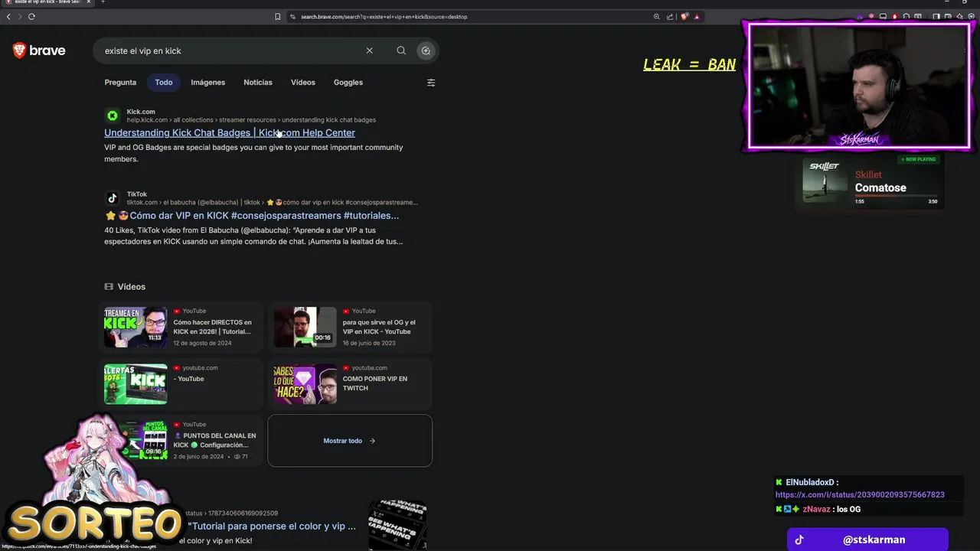Viewport: 980px width, 551px height.
Task: Bookmark this page via the bookmark icon
Action: (277, 16)
